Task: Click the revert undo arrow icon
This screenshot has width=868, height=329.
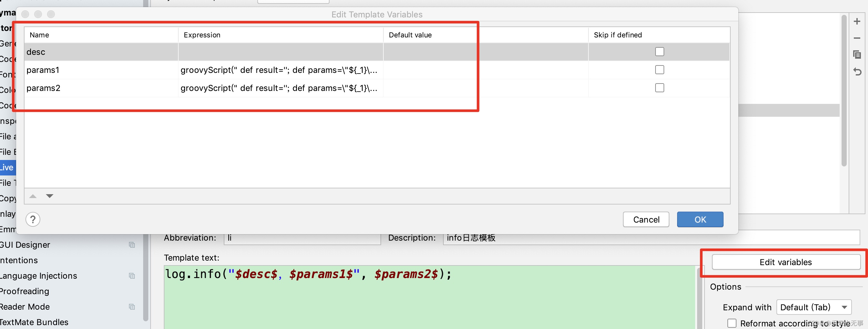Action: [x=857, y=72]
